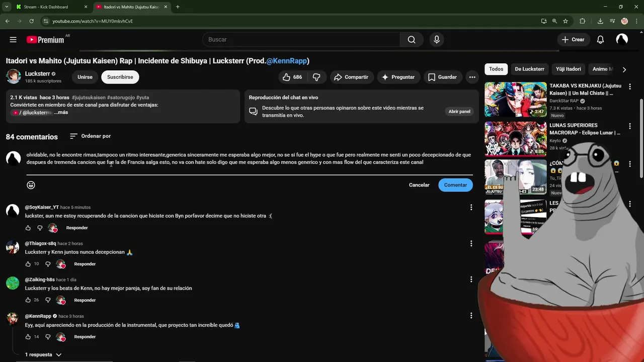Reload the page in browser
The image size is (644, 362).
31,21
